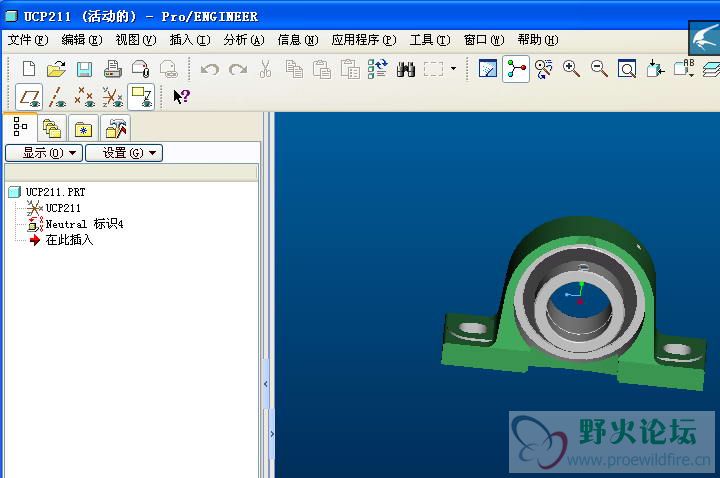Toggle datum axes display
Viewport: 720px width, 478px height.
pyautogui.click(x=57, y=97)
